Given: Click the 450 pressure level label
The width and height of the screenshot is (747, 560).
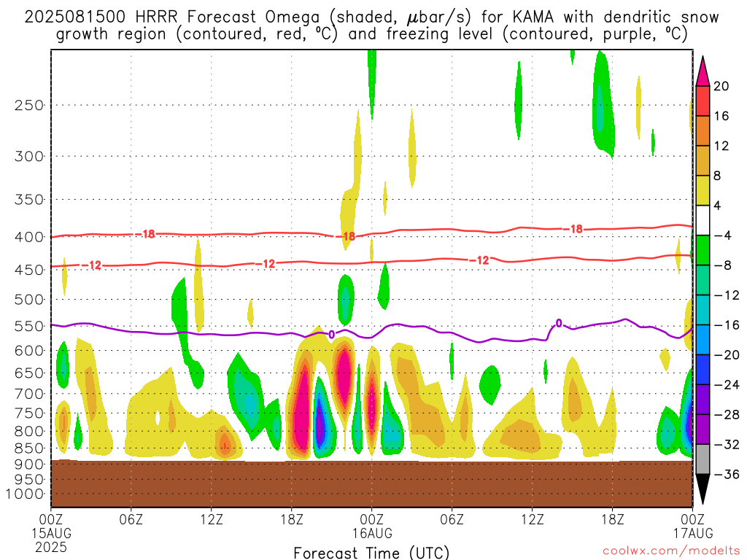Looking at the screenshot, I should (x=29, y=270).
